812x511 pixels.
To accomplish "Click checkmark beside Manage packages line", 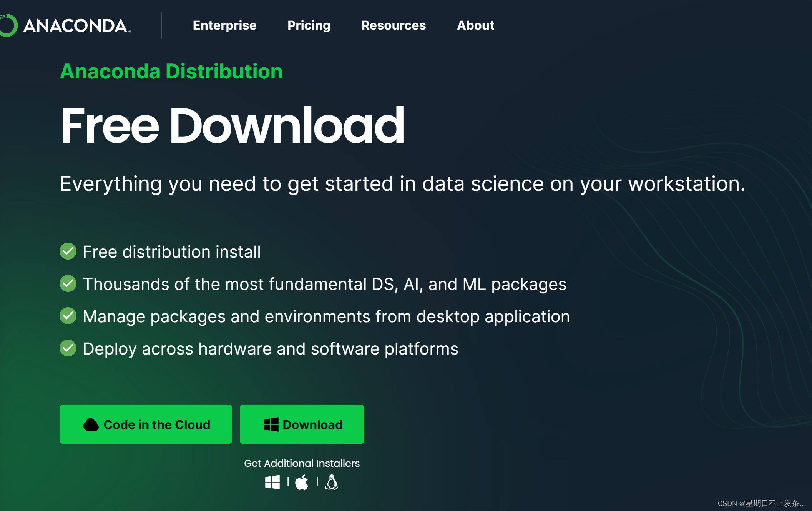I will (x=68, y=316).
